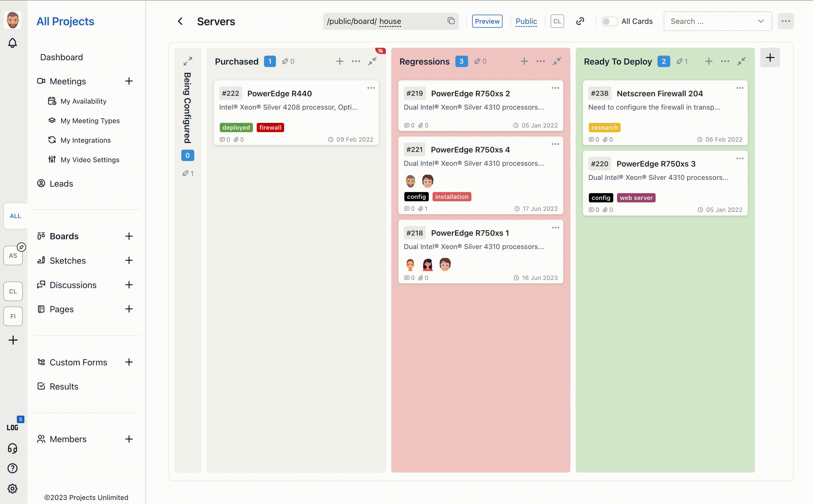Open settings gear in left rail
This screenshot has width=813, height=504.
[13, 489]
